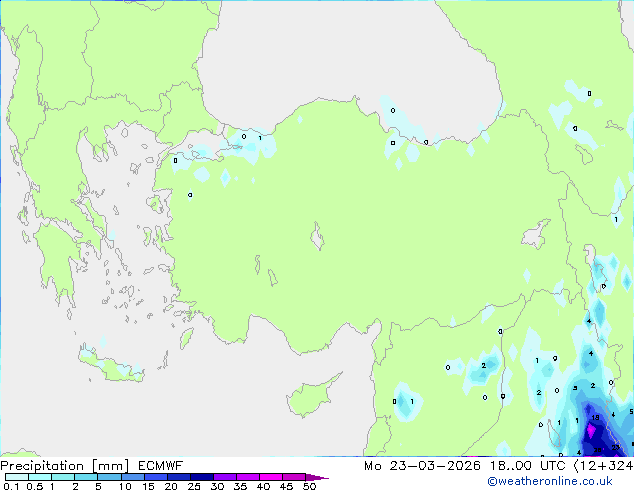Click the '25' legend scale label

[x=194, y=486]
